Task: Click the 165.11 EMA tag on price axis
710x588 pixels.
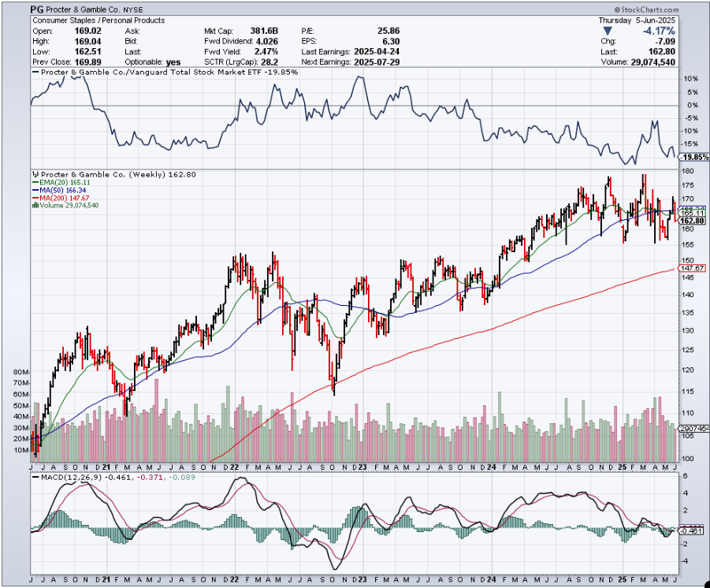Action: (693, 213)
